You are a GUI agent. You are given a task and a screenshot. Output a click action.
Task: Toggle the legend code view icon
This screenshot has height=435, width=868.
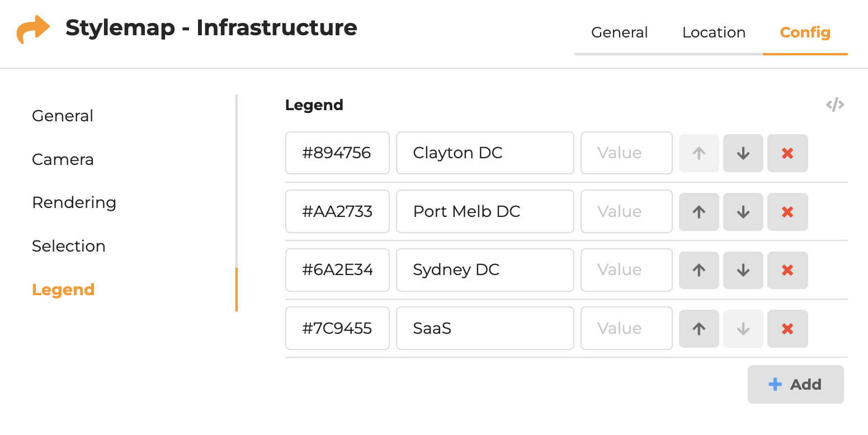834,105
